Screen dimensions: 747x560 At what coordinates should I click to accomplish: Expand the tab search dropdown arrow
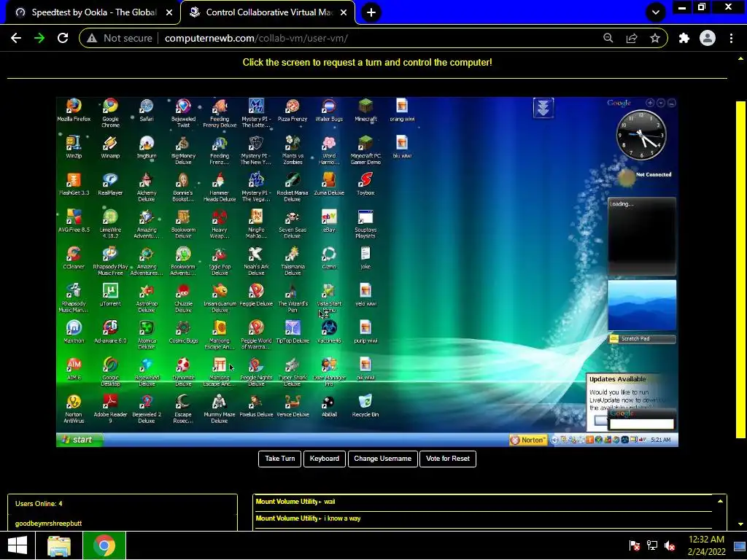point(655,12)
